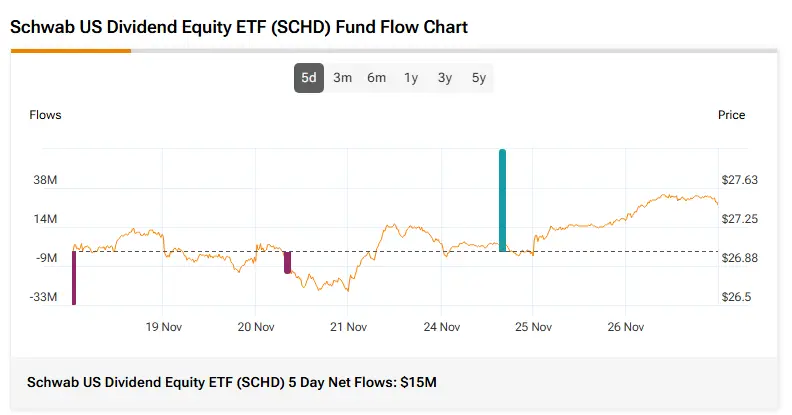
Task: Click the orange price line peak near 26 Nov
Action: tap(668, 196)
